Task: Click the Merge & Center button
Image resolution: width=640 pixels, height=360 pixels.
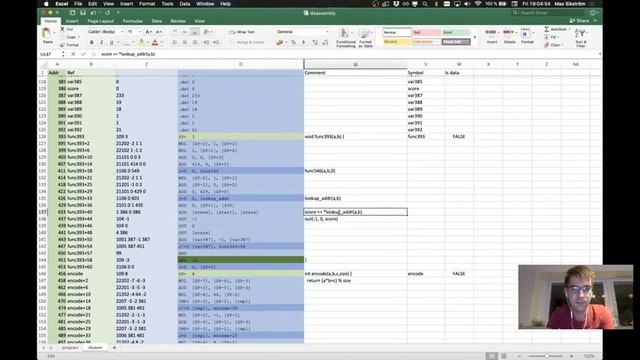Action: [247, 42]
